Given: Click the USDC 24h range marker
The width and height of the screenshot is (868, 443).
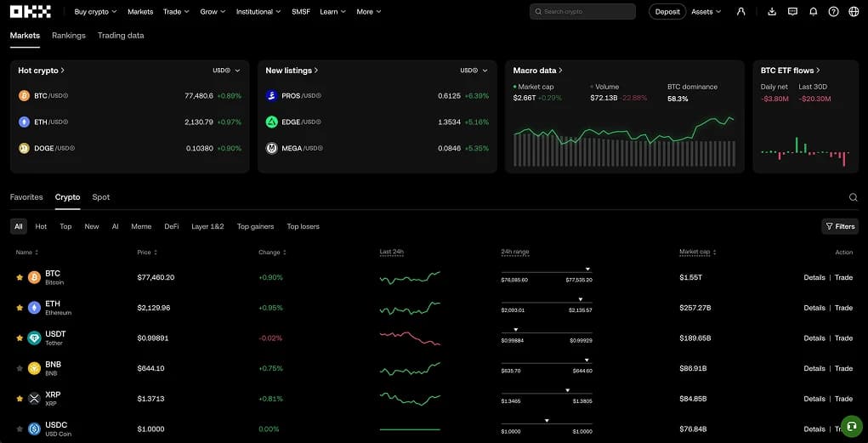Looking at the screenshot, I should (547, 420).
